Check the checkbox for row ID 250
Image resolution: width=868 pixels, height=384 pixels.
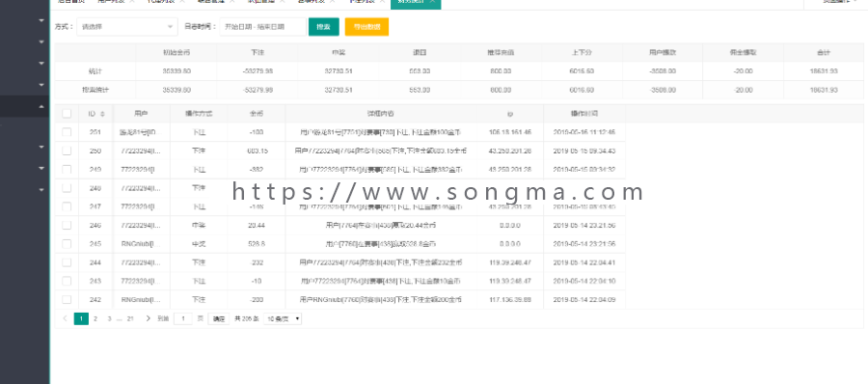(x=67, y=151)
